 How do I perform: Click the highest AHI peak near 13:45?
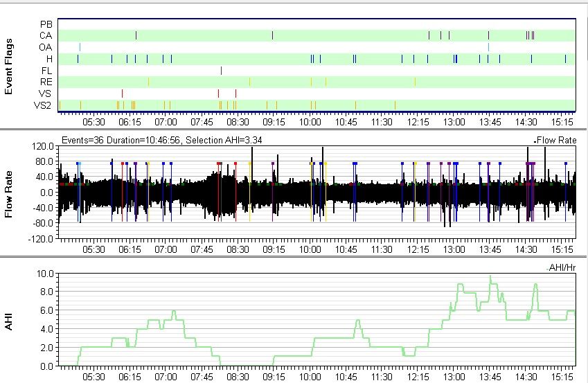tap(490, 276)
